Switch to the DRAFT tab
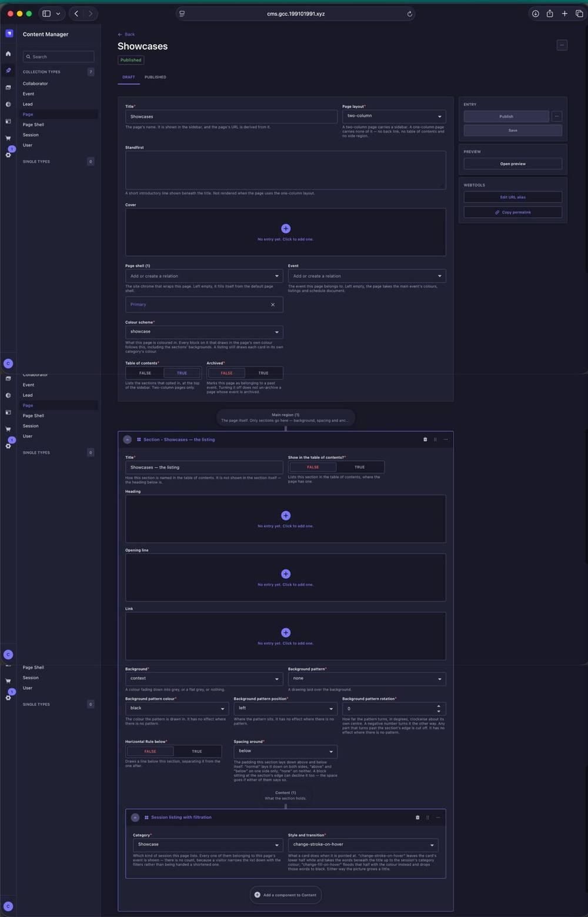588x917 pixels. tap(129, 77)
